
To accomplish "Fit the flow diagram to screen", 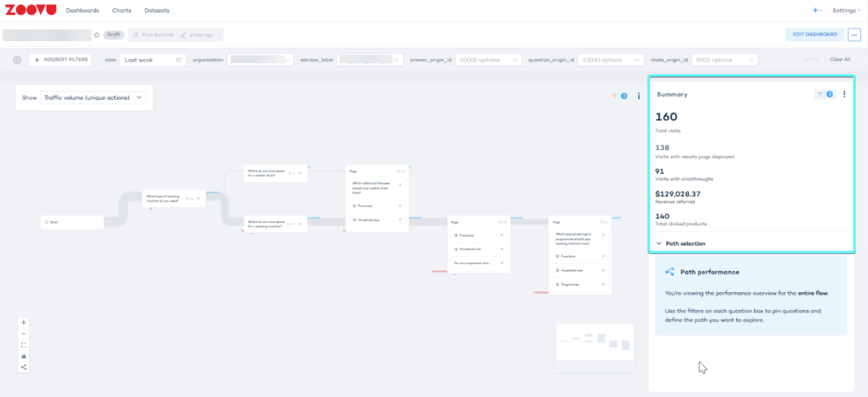I will (x=23, y=344).
